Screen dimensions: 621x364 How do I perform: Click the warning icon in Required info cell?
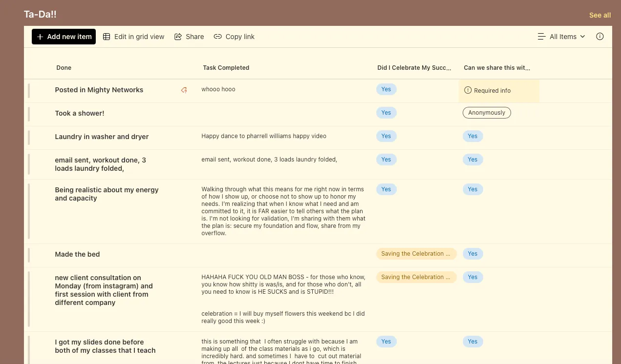pyautogui.click(x=468, y=90)
